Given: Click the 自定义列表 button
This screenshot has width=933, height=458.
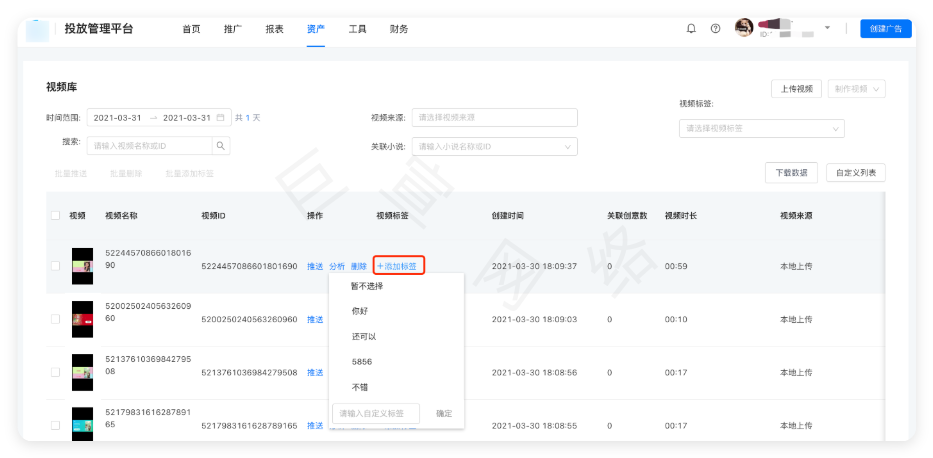Looking at the screenshot, I should coord(856,173).
